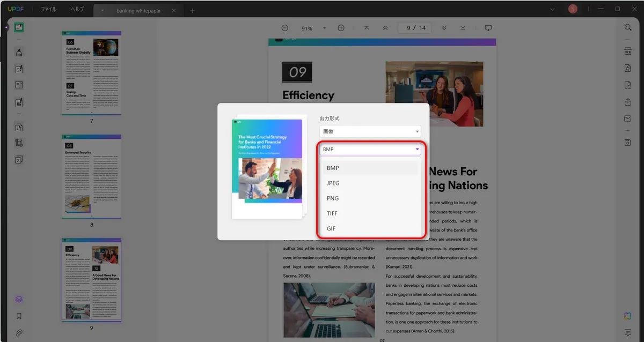Open the user account avatar

tap(573, 9)
